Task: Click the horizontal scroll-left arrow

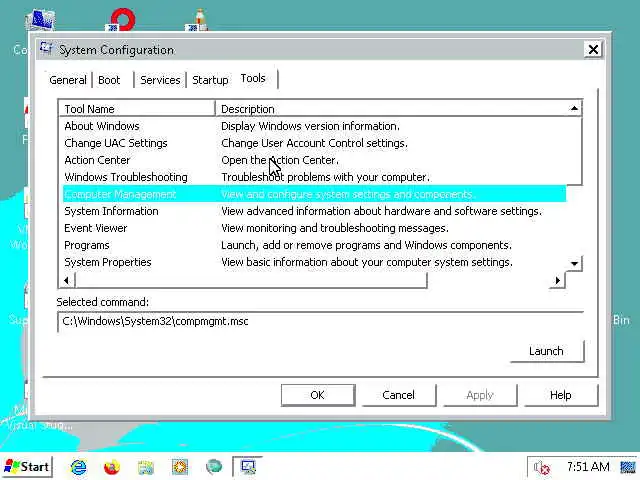Action: pyautogui.click(x=67, y=280)
